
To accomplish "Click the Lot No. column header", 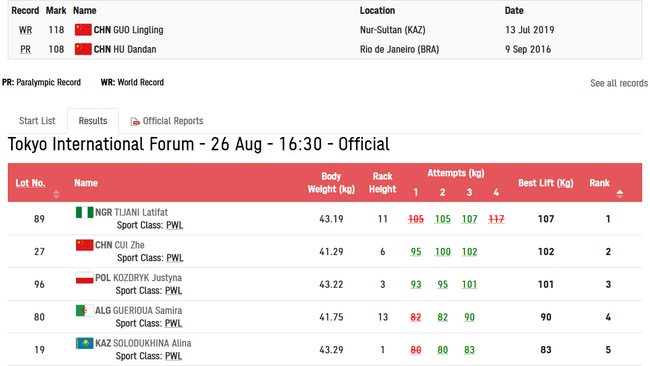I will (30, 183).
